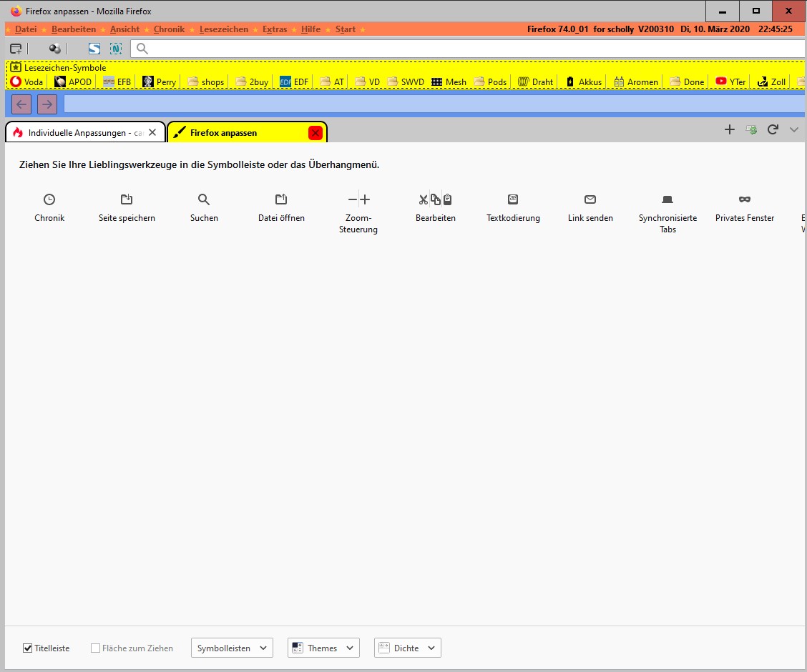
Task: Select the Privates Fenster mask icon
Action: pos(745,199)
